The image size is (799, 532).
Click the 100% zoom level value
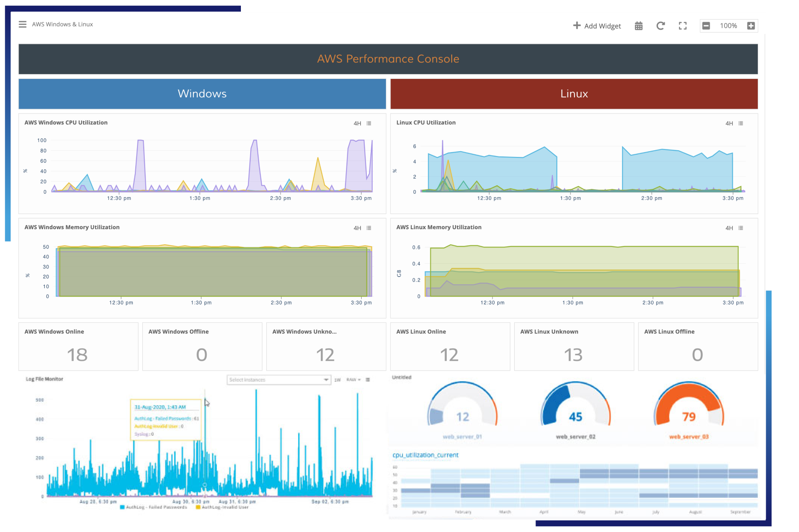tap(728, 26)
